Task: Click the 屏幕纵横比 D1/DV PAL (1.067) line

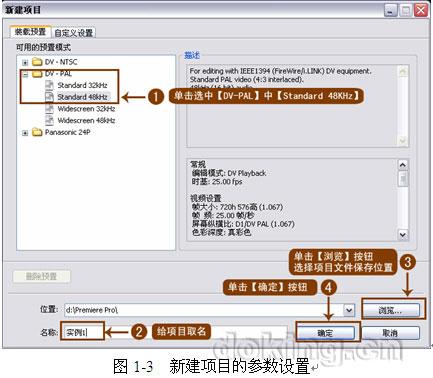Action: point(243,224)
